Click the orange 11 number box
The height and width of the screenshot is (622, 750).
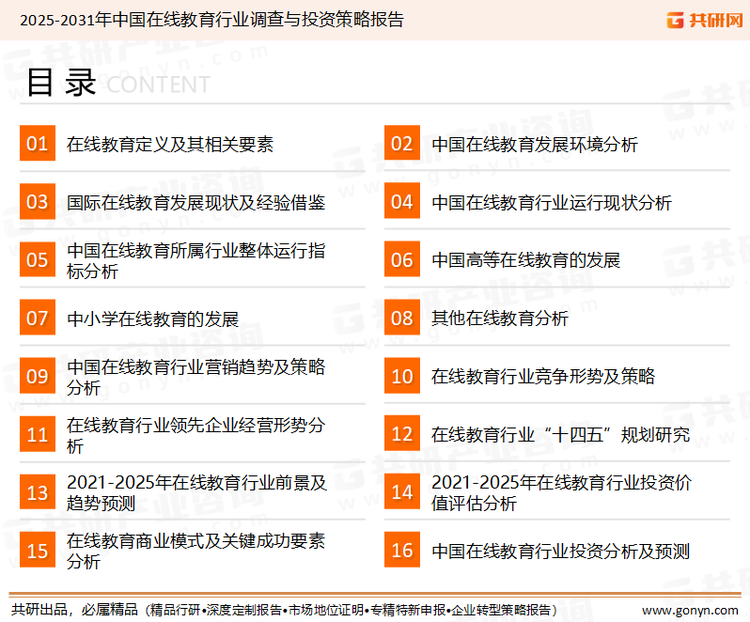point(37,434)
